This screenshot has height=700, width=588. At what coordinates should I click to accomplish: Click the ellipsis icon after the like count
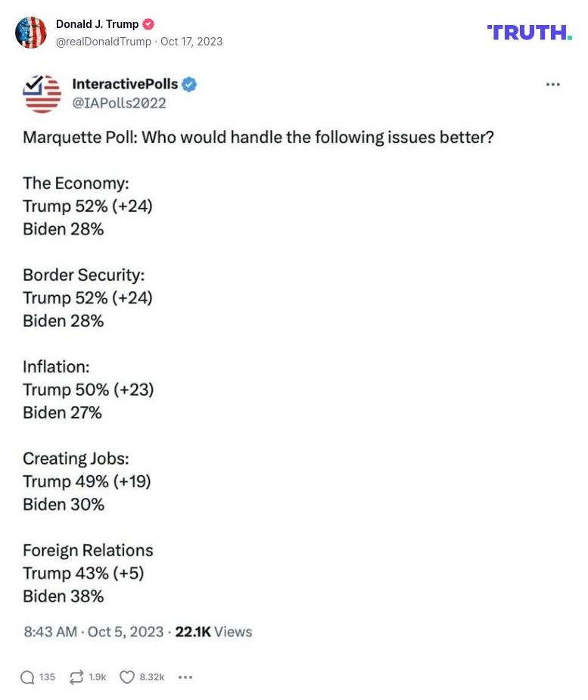coord(185,677)
